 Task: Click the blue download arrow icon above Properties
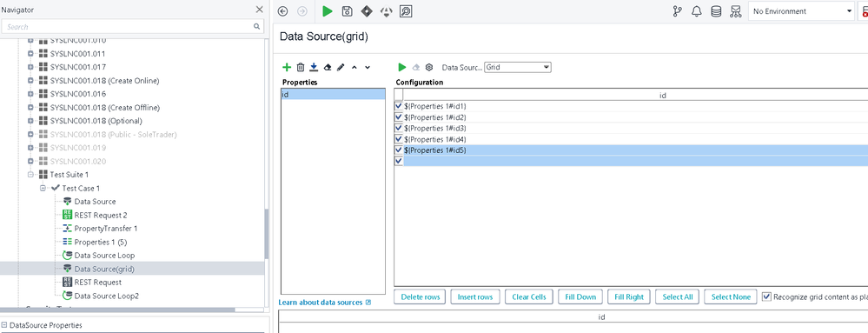click(314, 67)
